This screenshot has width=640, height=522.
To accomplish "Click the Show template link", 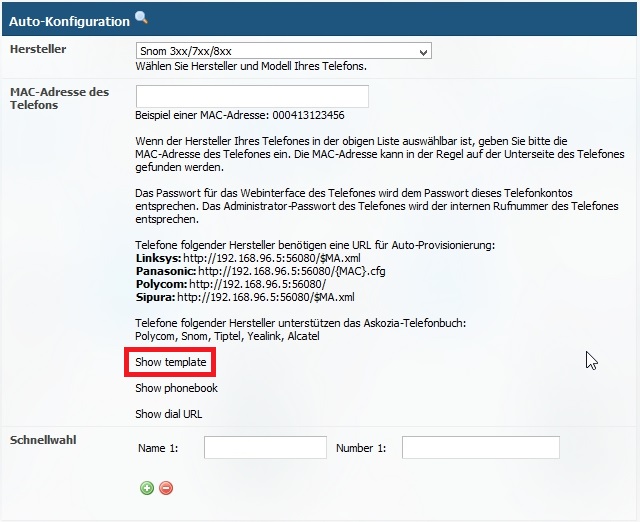I will coord(171,362).
